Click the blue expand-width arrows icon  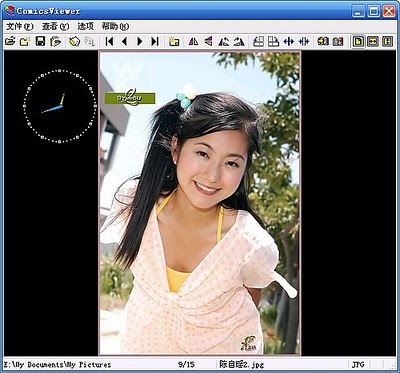coord(289,42)
